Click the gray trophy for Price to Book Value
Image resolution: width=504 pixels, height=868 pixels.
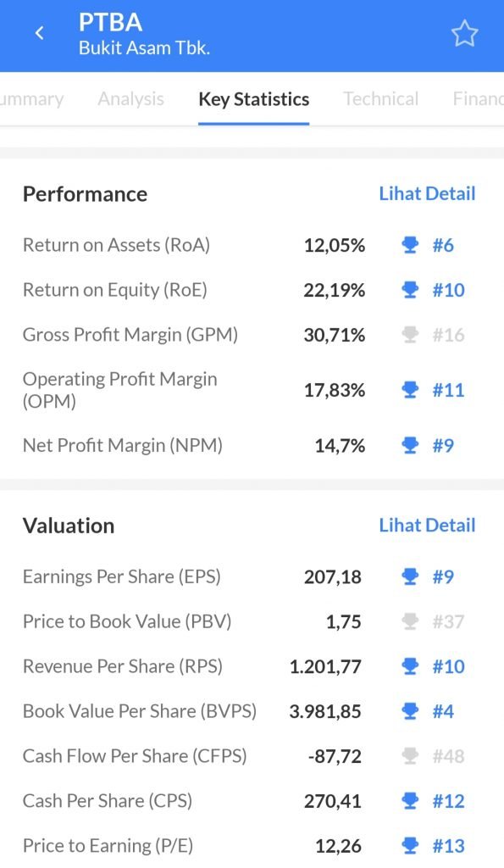[x=410, y=621]
